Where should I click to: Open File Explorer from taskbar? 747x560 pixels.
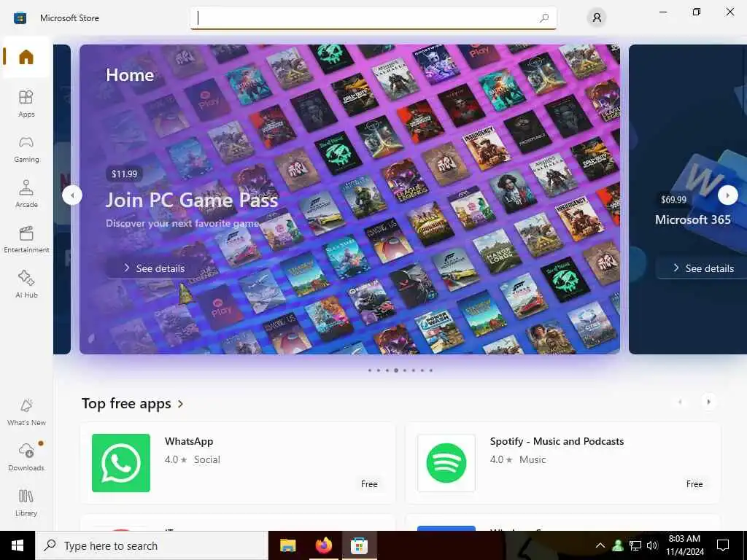point(287,545)
